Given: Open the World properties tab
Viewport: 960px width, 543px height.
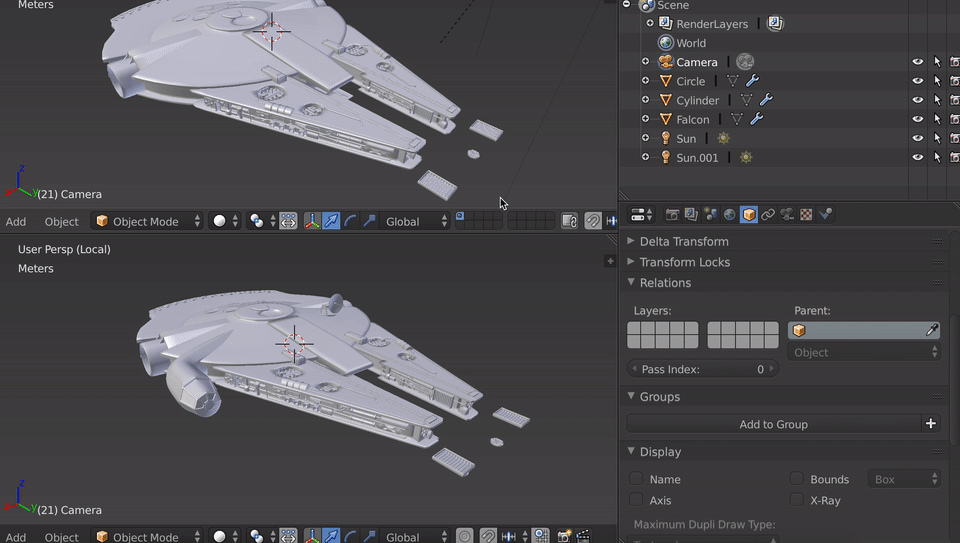Looking at the screenshot, I should [730, 214].
